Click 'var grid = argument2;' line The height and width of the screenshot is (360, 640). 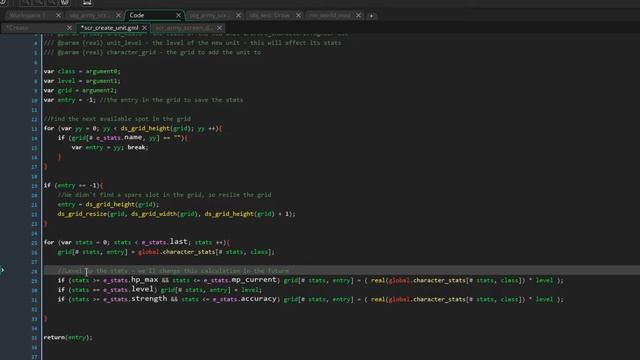click(80, 90)
